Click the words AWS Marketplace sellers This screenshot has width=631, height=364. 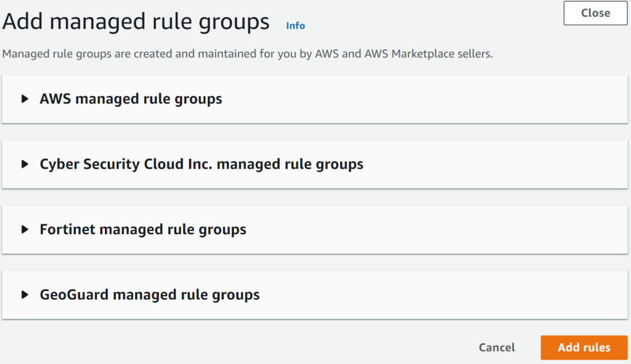coord(433,54)
